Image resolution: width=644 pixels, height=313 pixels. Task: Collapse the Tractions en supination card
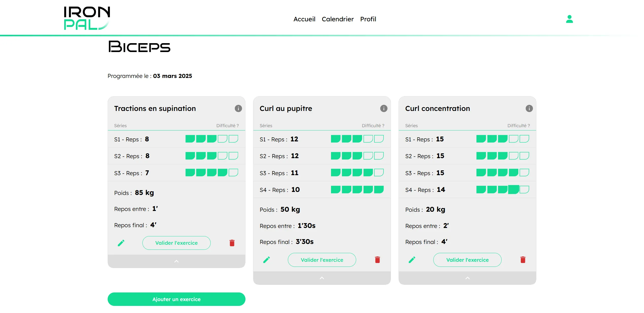(x=176, y=261)
